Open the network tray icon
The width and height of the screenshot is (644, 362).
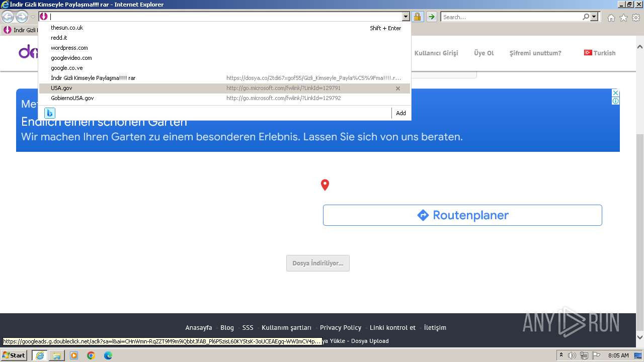584,355
